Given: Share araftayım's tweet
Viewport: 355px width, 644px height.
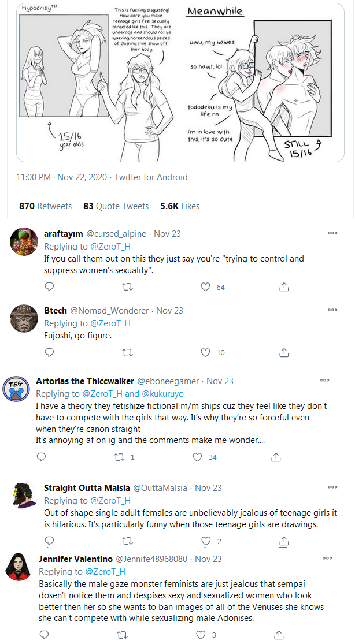Looking at the screenshot, I should click(284, 287).
